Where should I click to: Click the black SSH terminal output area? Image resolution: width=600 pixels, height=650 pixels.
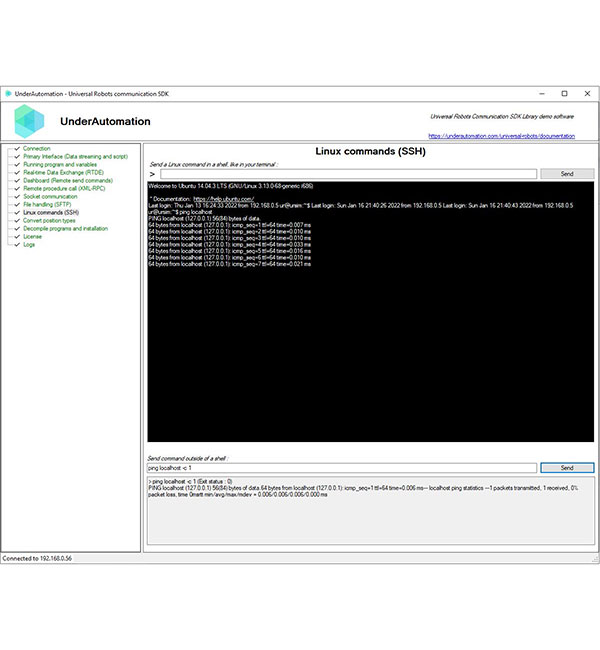pos(370,312)
